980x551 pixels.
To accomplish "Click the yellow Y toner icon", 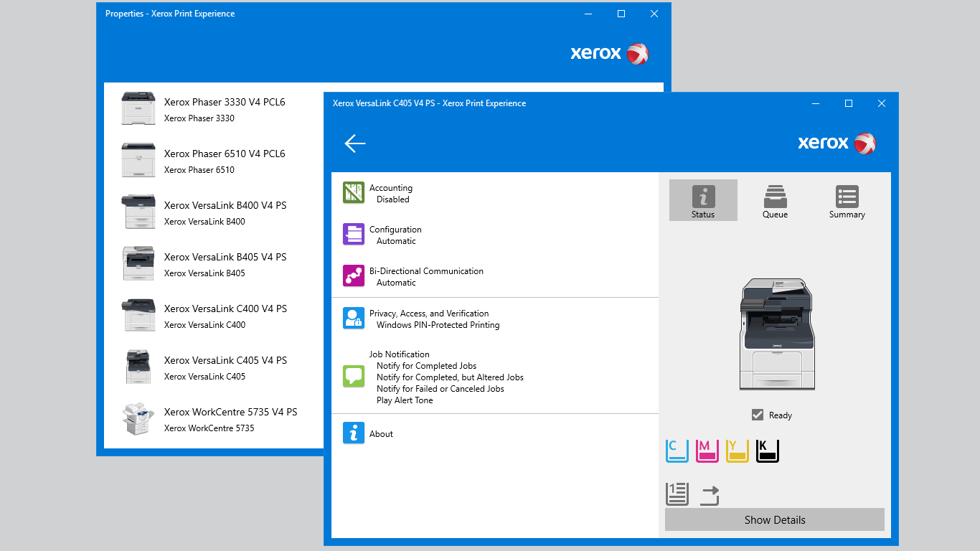I will [x=738, y=451].
